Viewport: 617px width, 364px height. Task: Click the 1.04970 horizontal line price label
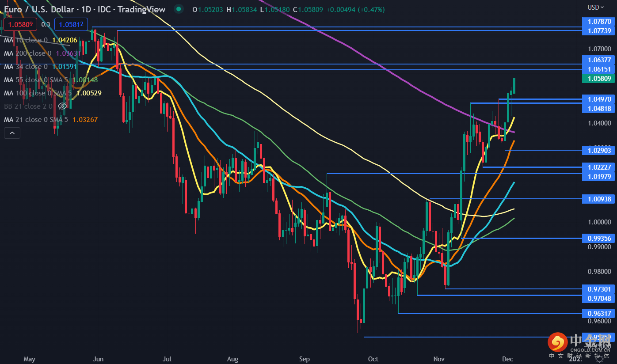(x=599, y=99)
